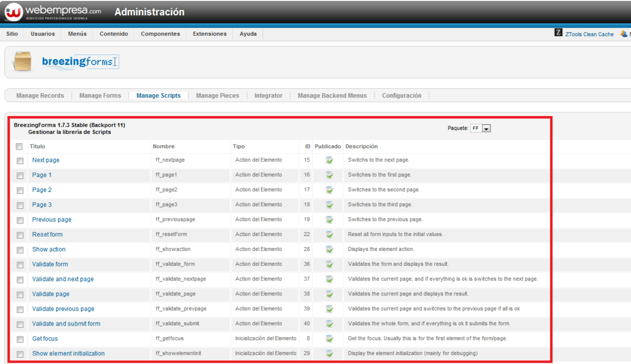Image resolution: width=631 pixels, height=364 pixels.
Task: Toggle published status for Next page
Action: click(x=330, y=160)
